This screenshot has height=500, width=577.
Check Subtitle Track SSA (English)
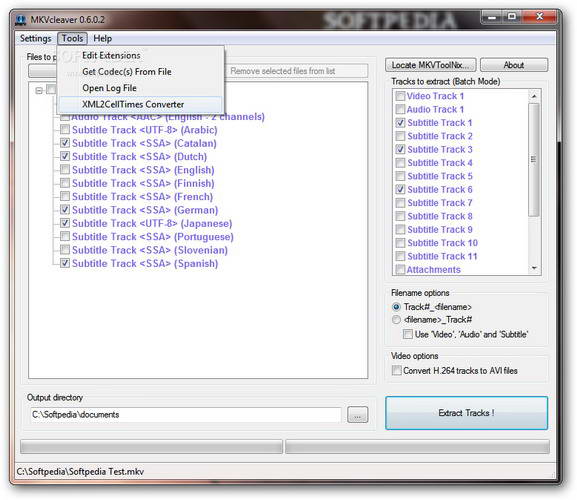click(65, 169)
